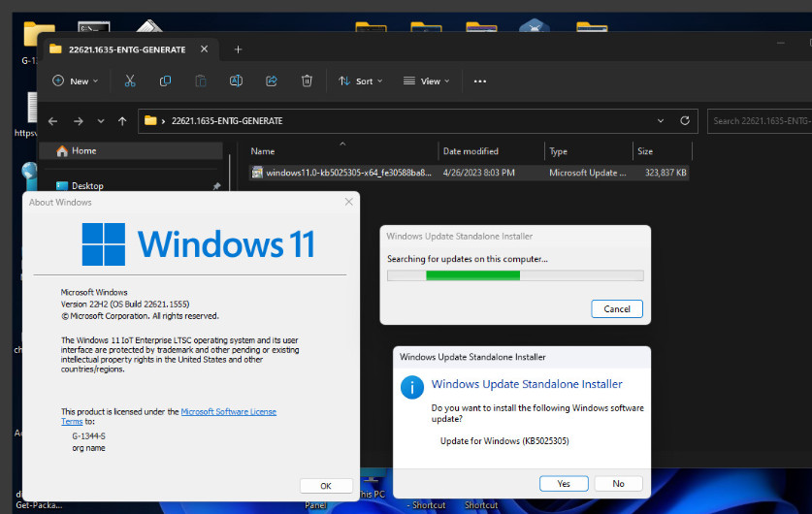
Task: Open the View dropdown menu
Action: (x=427, y=81)
